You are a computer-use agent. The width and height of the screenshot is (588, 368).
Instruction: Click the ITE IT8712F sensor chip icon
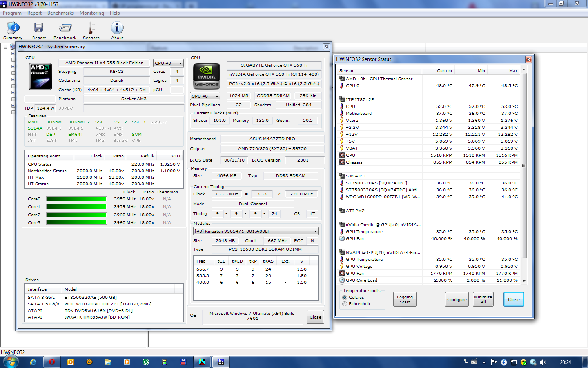[x=342, y=99]
